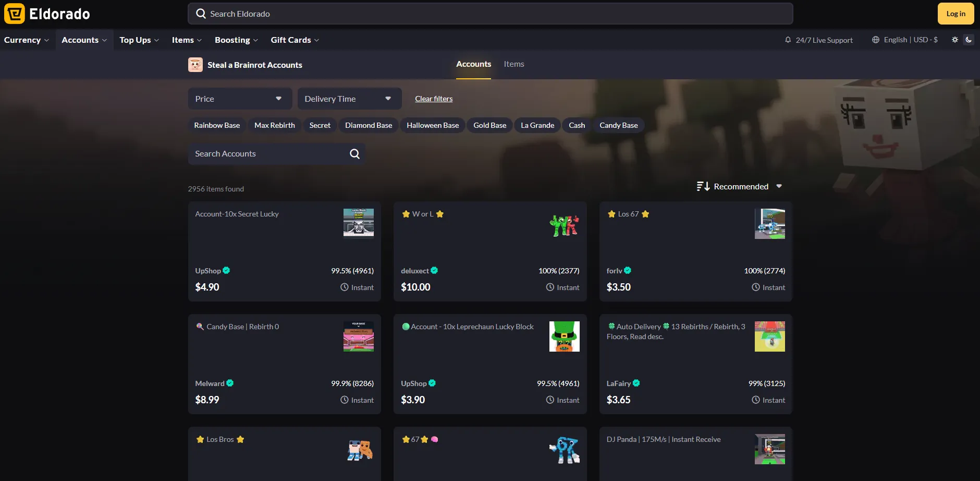Select the Halloween Base filter chip
Image resolution: width=980 pixels, height=481 pixels.
(433, 126)
